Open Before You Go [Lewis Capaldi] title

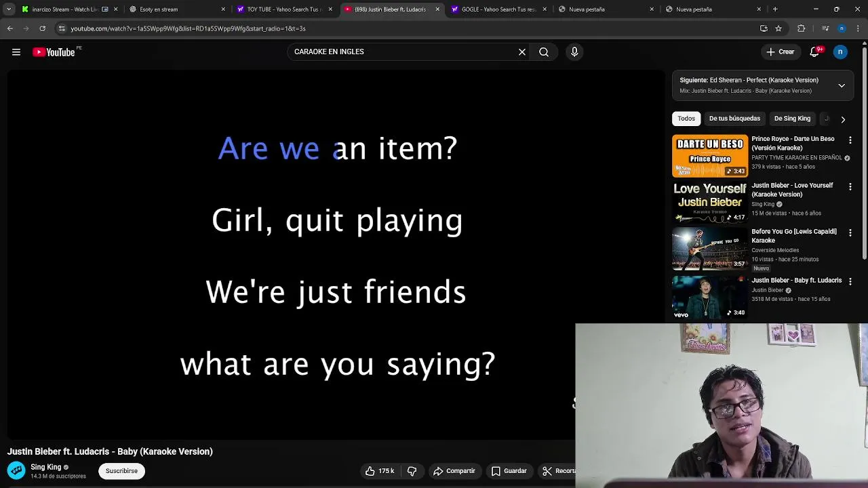794,236
